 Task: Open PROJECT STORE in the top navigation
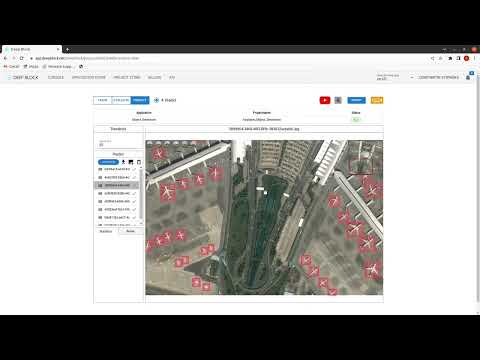pos(127,77)
